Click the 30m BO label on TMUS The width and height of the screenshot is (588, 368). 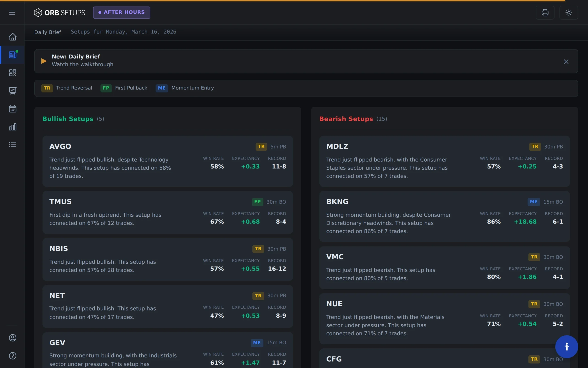tap(276, 202)
